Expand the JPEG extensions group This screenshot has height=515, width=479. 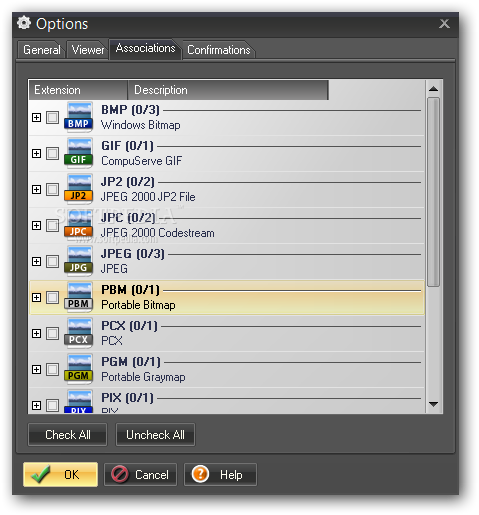point(37,261)
